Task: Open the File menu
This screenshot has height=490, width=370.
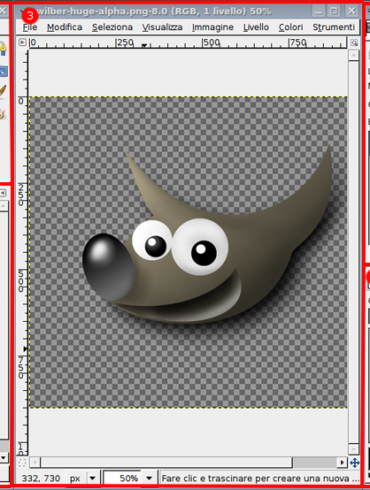Action: 30,27
